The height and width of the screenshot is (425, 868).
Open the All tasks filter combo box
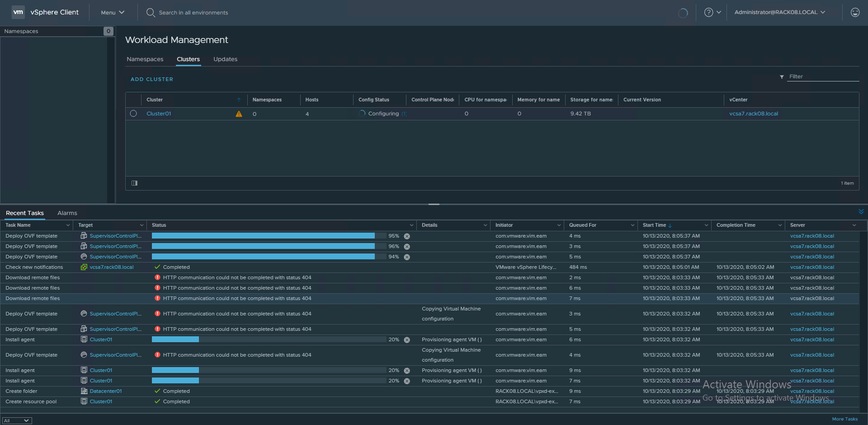(x=17, y=420)
